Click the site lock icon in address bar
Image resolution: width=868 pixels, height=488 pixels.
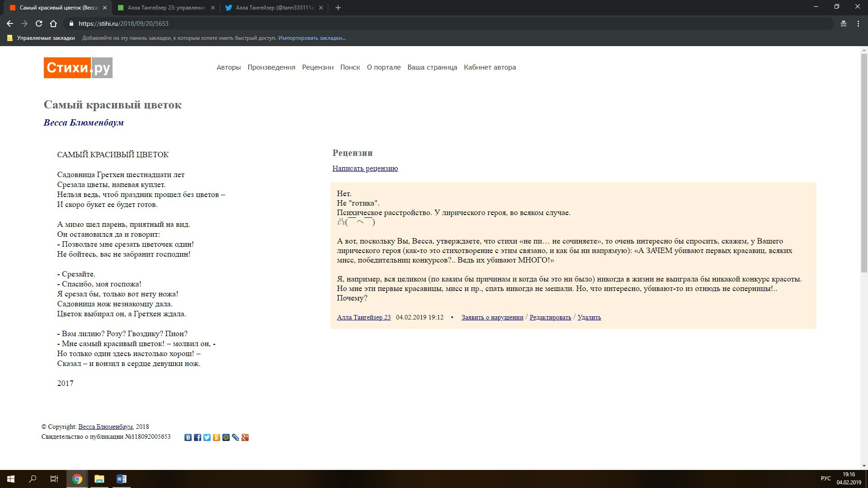point(71,23)
